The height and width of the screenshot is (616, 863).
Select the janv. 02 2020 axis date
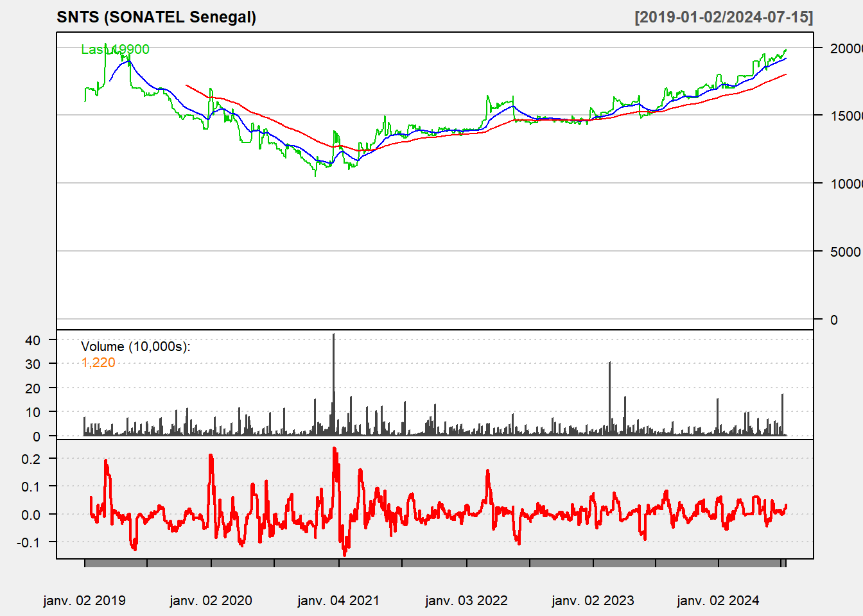click(x=211, y=601)
